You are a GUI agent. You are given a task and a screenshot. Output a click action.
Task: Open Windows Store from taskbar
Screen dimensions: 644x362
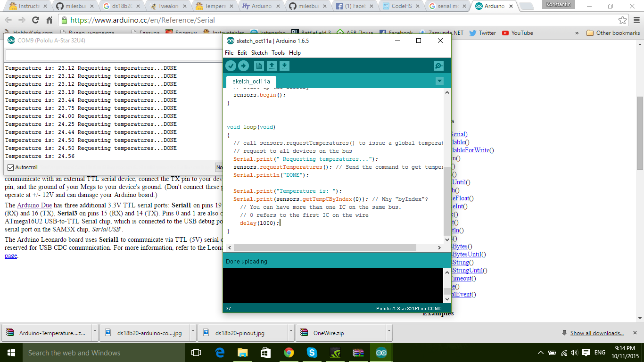(x=265, y=353)
